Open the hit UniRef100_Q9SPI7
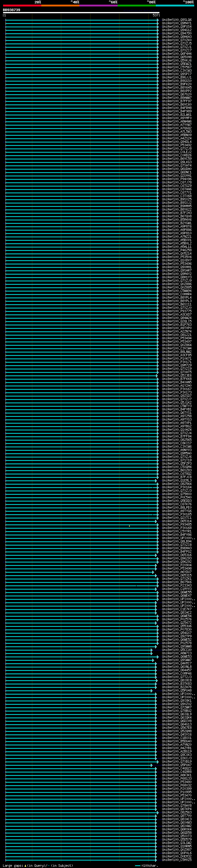The width and height of the screenshot is (197, 868). [176, 74]
